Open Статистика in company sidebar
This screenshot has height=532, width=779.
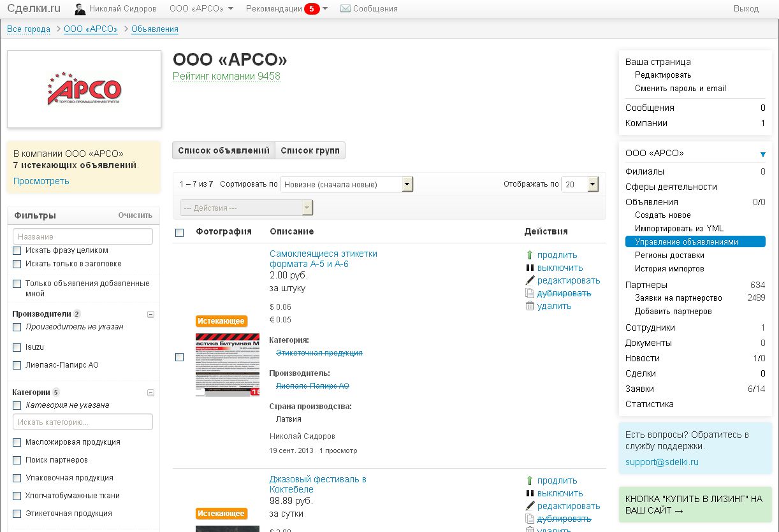[650, 404]
